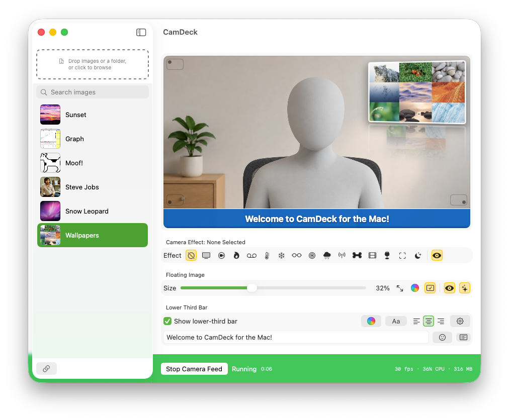Apply the video record-style effect icon
Image resolution: width=509 pixels, height=420 pixels.
pyautogui.click(x=221, y=256)
